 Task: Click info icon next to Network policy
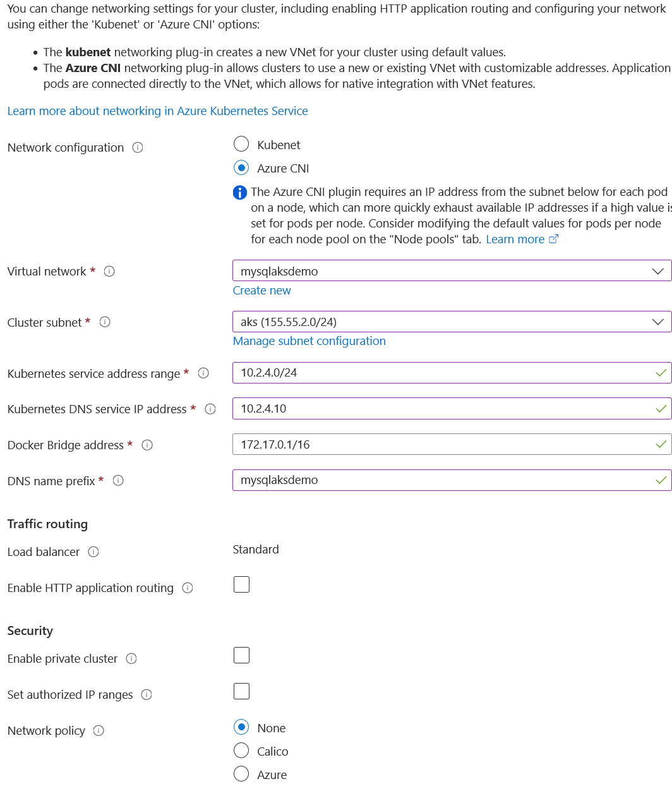tap(99, 731)
